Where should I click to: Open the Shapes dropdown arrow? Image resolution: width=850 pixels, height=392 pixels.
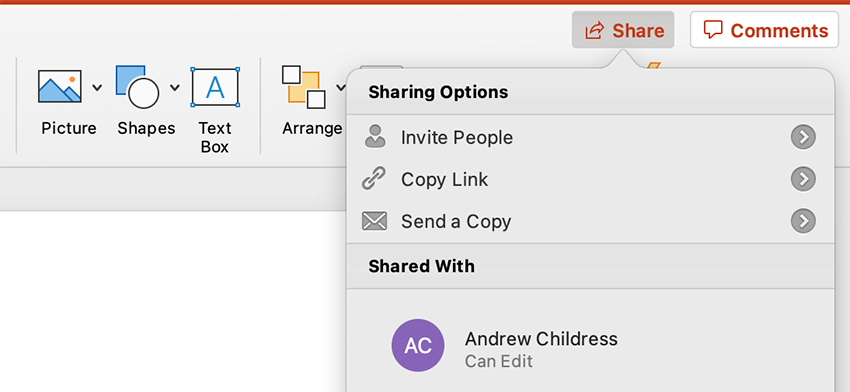(175, 87)
